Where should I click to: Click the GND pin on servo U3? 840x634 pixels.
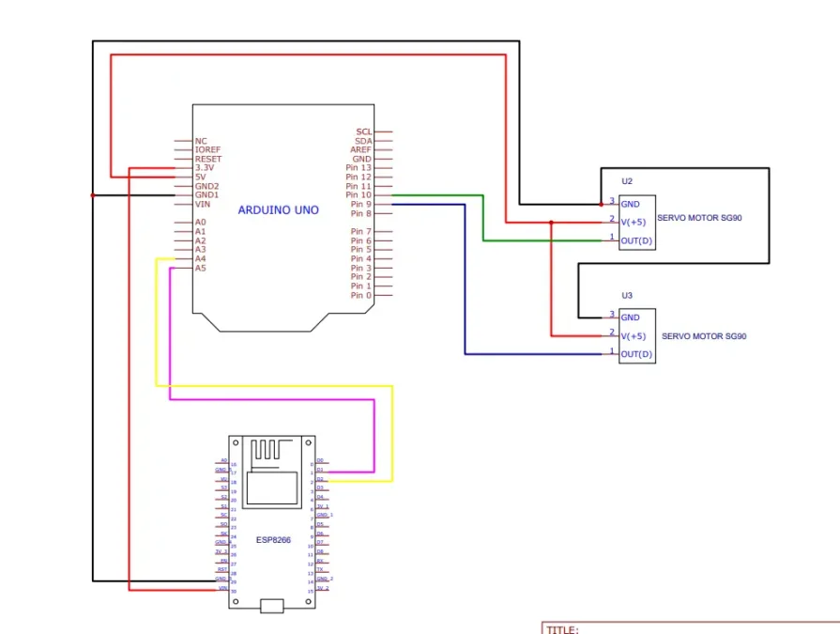click(x=630, y=317)
